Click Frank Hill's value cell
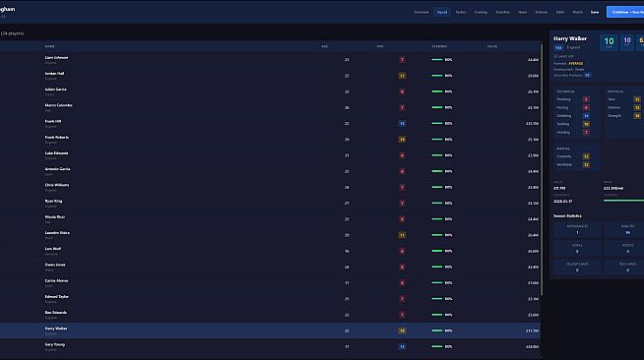The width and height of the screenshot is (644, 360). point(532,123)
